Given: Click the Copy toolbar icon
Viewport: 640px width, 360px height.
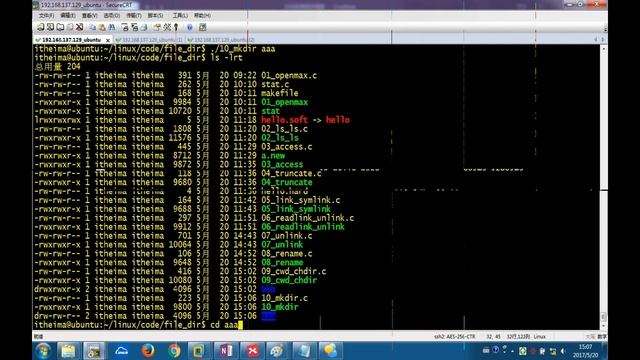Looking at the screenshot, I should (92, 27).
